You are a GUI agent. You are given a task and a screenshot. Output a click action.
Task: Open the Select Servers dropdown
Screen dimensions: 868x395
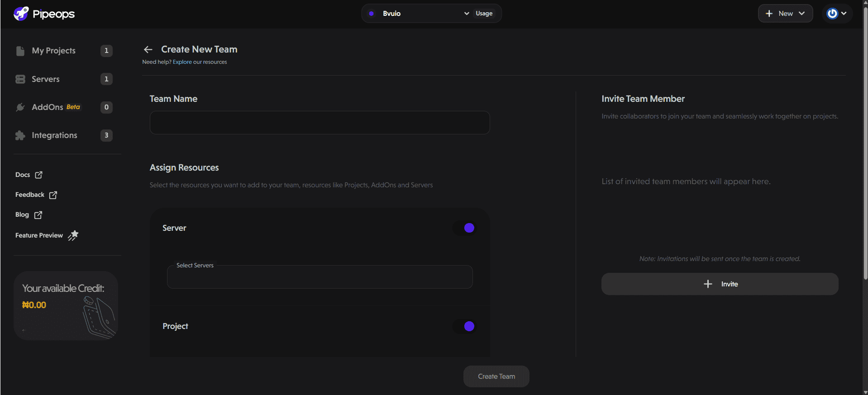tap(320, 277)
